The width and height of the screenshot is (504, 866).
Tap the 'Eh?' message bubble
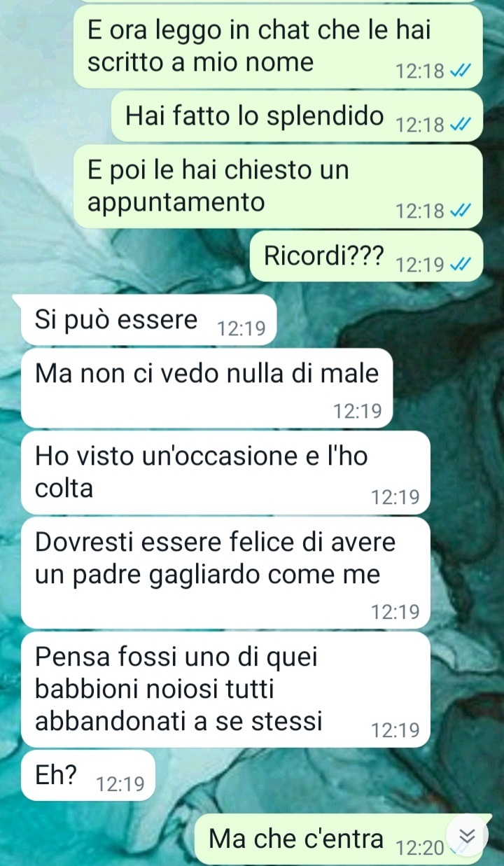[87, 775]
